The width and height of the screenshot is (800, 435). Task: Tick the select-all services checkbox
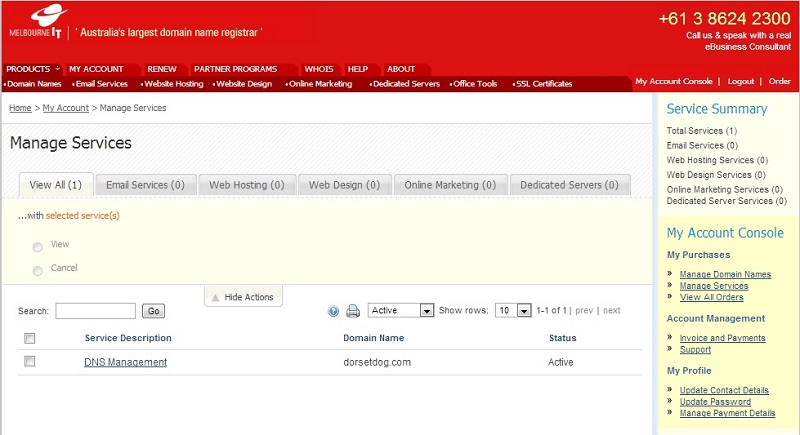pyautogui.click(x=30, y=338)
